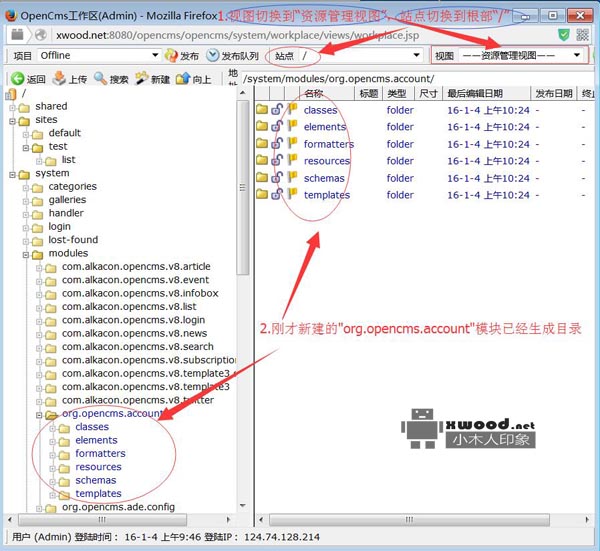Open the resources folder link in list

pos(327,161)
